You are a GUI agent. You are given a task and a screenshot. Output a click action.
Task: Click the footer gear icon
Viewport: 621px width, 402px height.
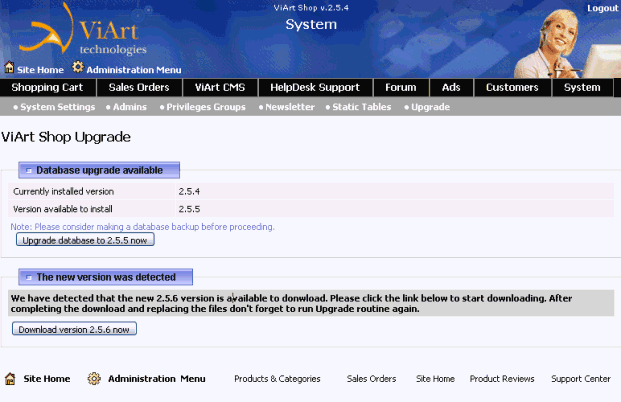pos(94,379)
